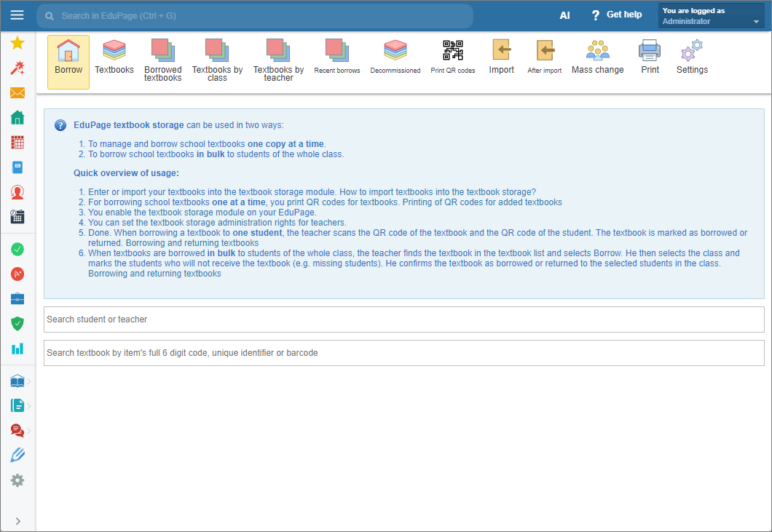This screenshot has width=772, height=532.
Task: Click the Get help button
Action: [616, 15]
